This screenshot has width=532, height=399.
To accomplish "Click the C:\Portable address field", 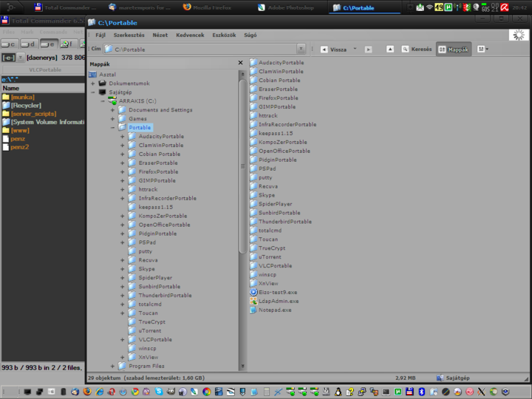I will [x=203, y=50].
